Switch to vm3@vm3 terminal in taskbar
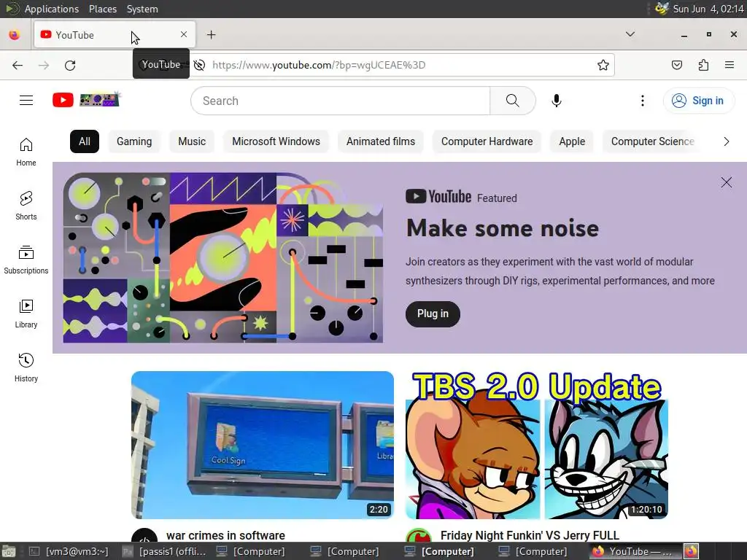This screenshot has width=747, height=560. pos(69,551)
